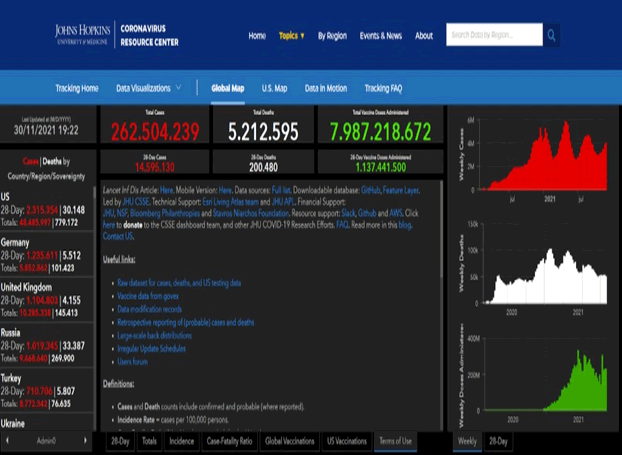The height and width of the screenshot is (455, 622).
Task: Open the Case-Fatality Ratio tab
Action: point(229,441)
